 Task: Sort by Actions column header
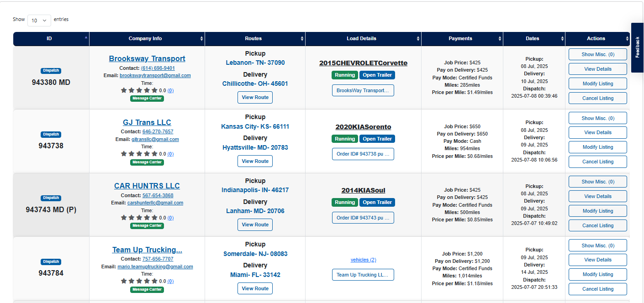[597, 39]
